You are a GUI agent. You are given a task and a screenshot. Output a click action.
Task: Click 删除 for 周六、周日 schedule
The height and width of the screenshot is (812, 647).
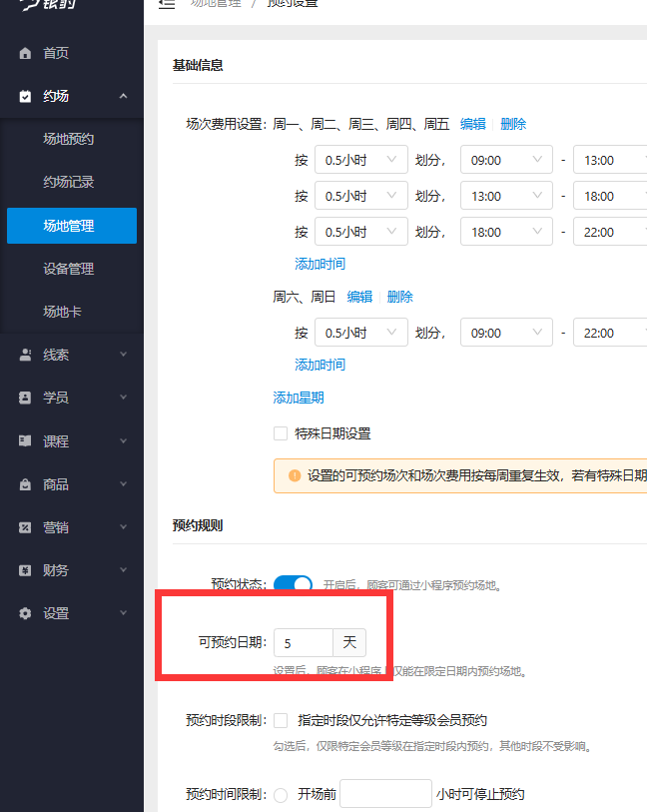click(400, 297)
